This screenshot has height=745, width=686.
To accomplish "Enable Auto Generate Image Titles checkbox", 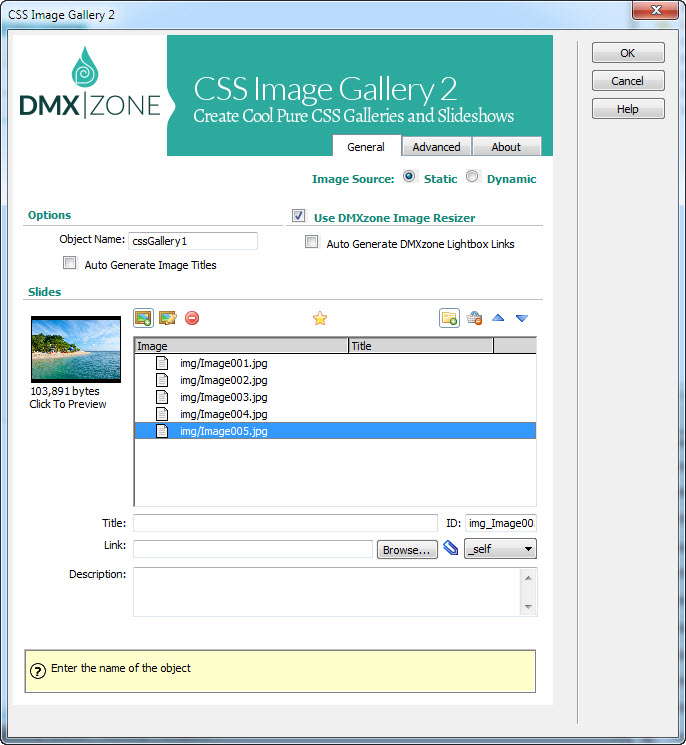I will point(69,263).
